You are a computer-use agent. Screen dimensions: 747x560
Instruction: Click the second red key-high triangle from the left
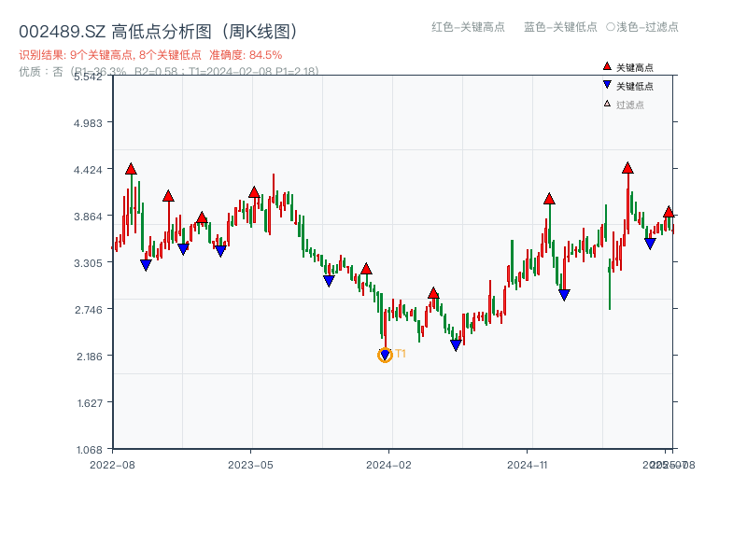pos(168,196)
